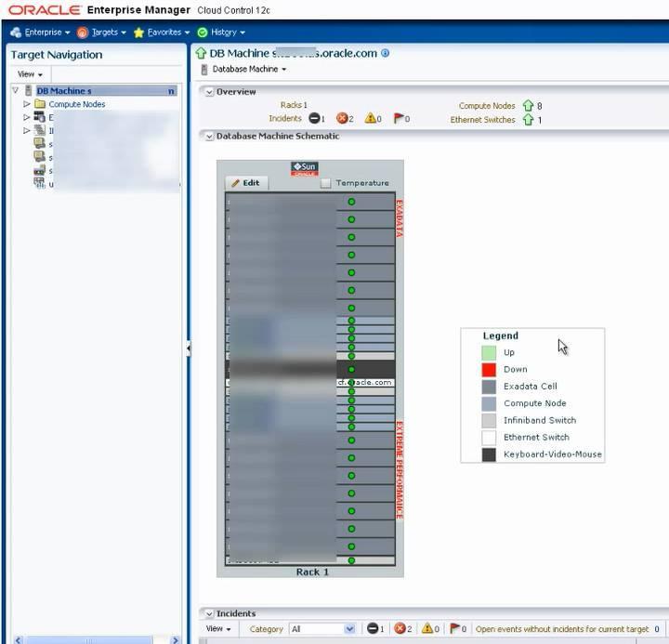Collapse the Incidents section
This screenshot has height=644, width=669.
click(x=209, y=613)
